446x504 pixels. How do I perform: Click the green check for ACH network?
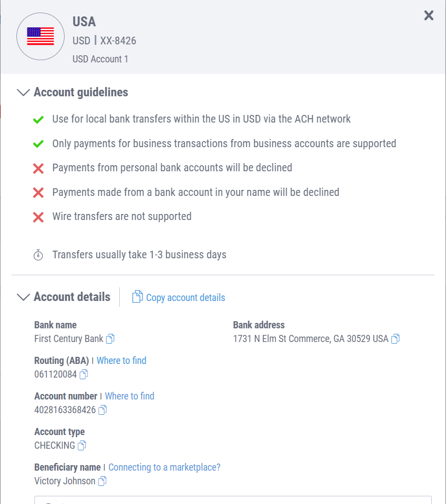tap(38, 120)
